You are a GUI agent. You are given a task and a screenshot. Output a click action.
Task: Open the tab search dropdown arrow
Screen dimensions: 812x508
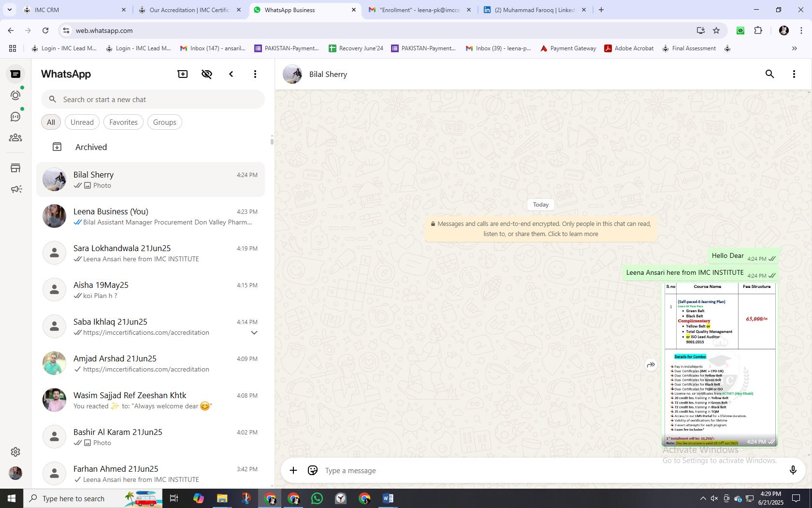(10, 10)
